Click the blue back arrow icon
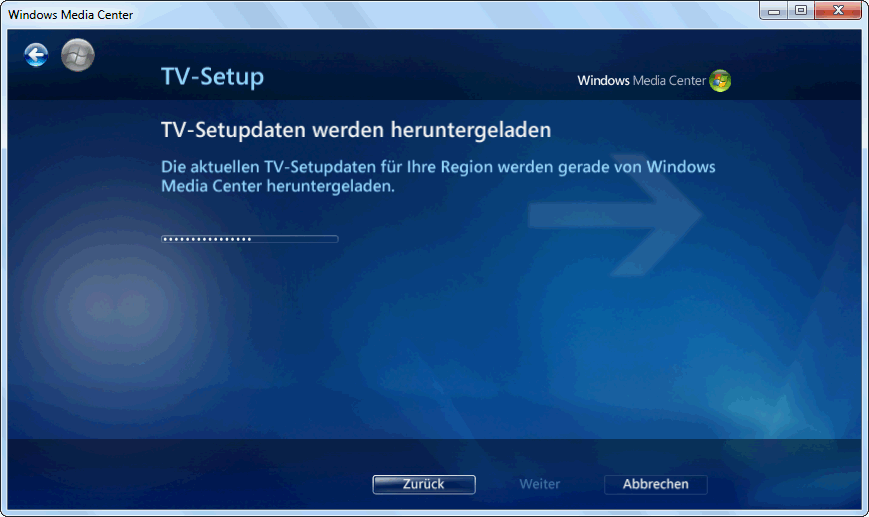This screenshot has width=869, height=517. (36, 55)
